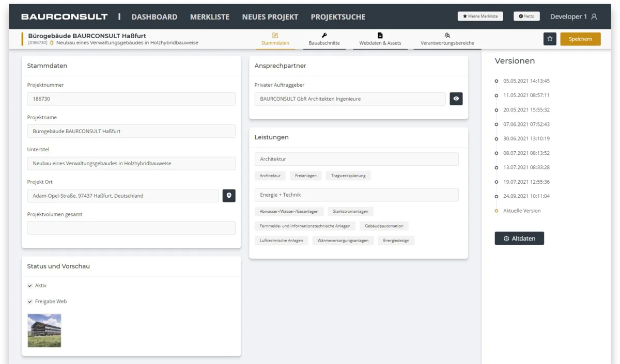Click the Altdaten button
The height and width of the screenshot is (364, 620).
coord(519,238)
